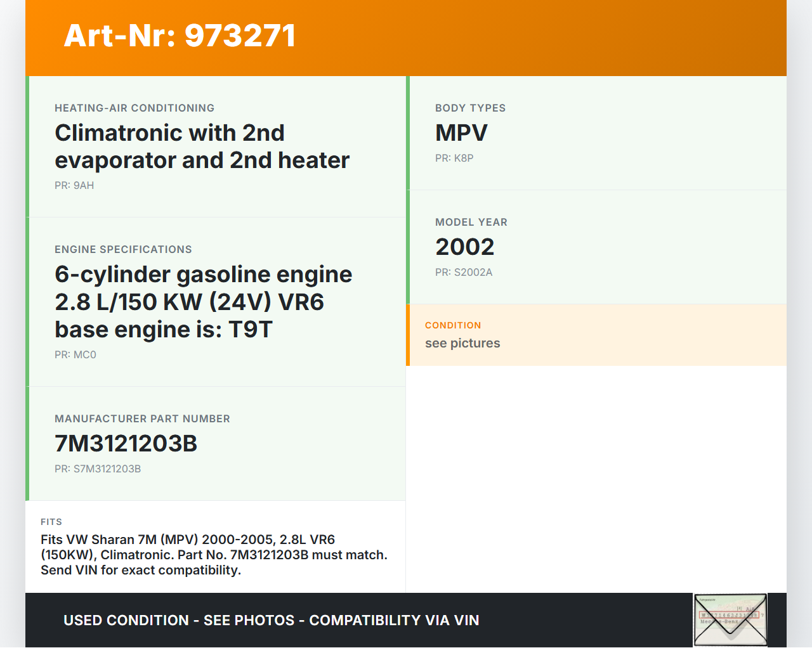
Task: Click the Fits VW Sharan compatibility text
Action: 214,555
